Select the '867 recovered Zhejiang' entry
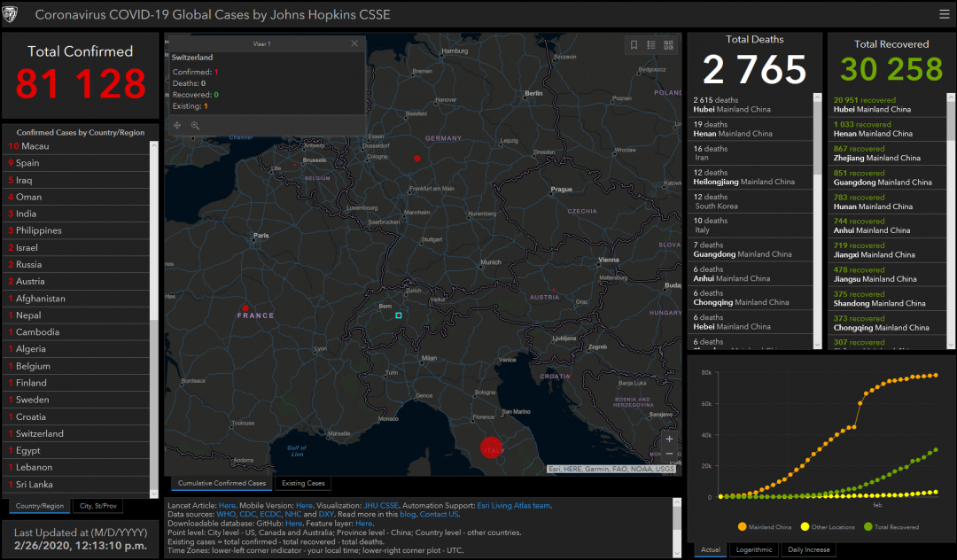Image resolution: width=957 pixels, height=560 pixels. click(887, 153)
